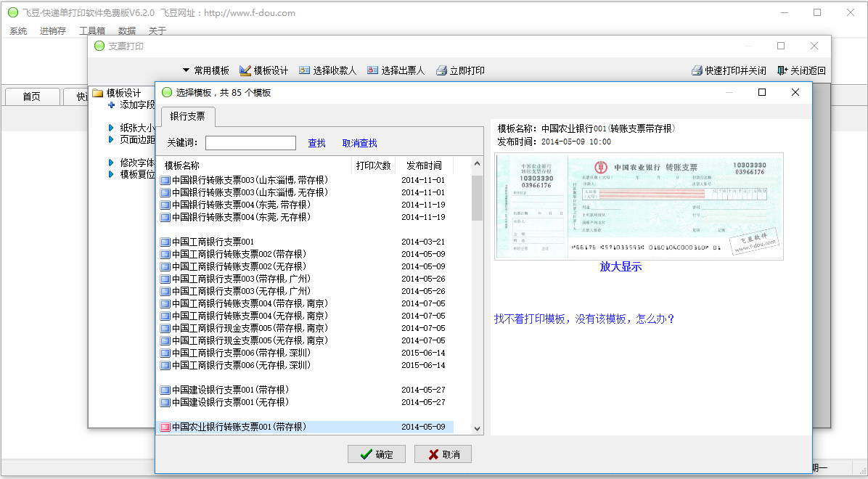Click the 模板设计 folder icon in the tree
Image resolution: width=868 pixels, height=479 pixels.
pos(98,93)
